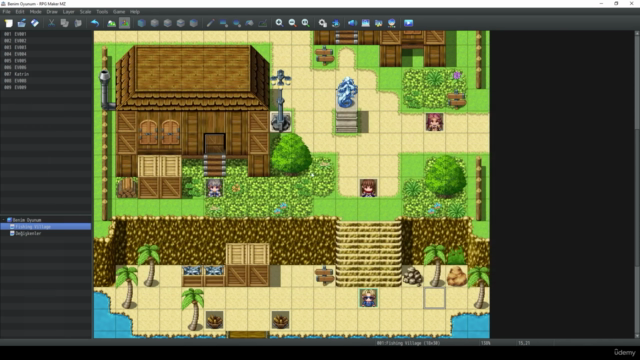640x360 pixels.
Task: Select the Layer 1 cube icon
Action: (x=154, y=23)
